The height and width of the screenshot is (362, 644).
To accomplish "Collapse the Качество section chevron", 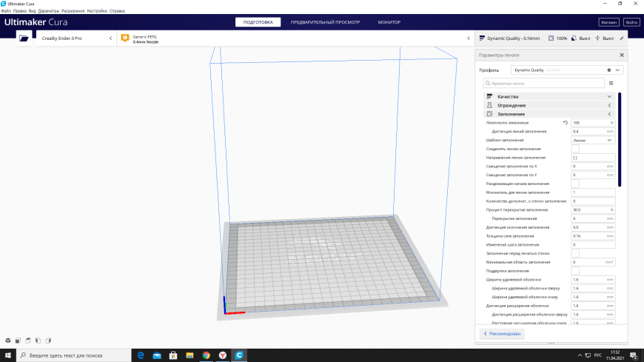I will click(609, 96).
